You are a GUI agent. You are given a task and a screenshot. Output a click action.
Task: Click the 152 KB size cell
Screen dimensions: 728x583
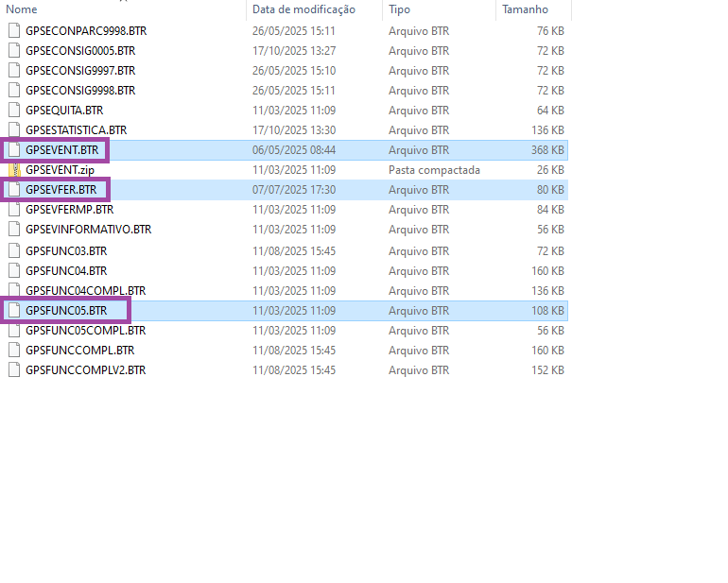[x=547, y=371]
